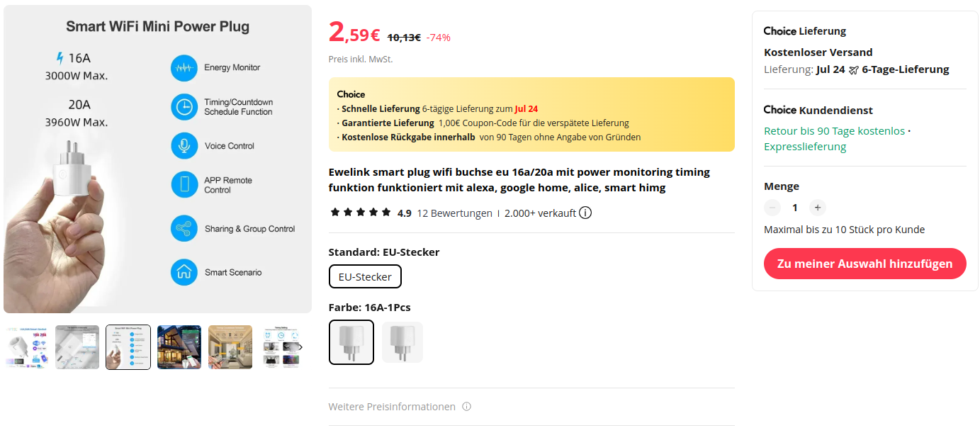Choose the second plug color variant

click(x=402, y=342)
